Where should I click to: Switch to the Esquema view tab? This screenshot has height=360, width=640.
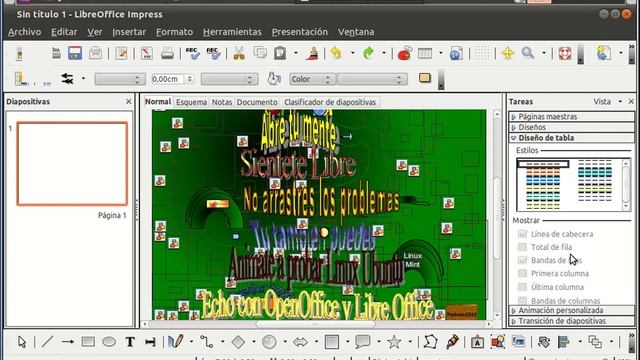(x=191, y=102)
